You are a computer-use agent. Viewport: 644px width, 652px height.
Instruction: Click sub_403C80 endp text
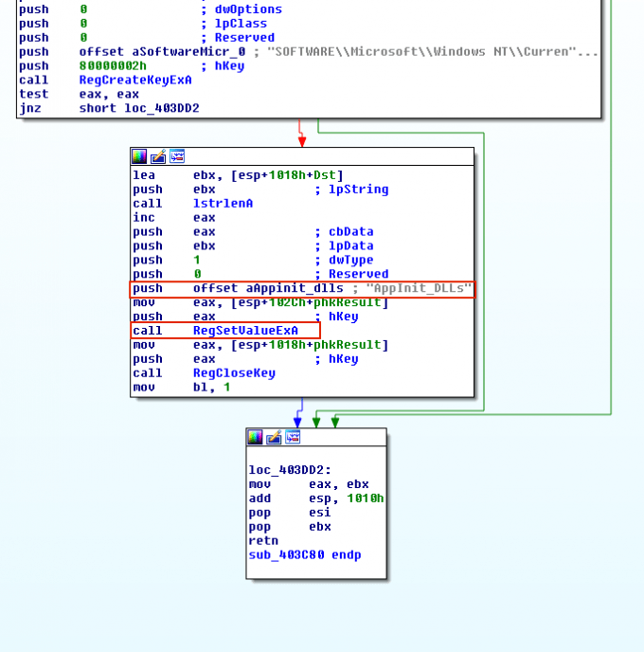(x=305, y=554)
